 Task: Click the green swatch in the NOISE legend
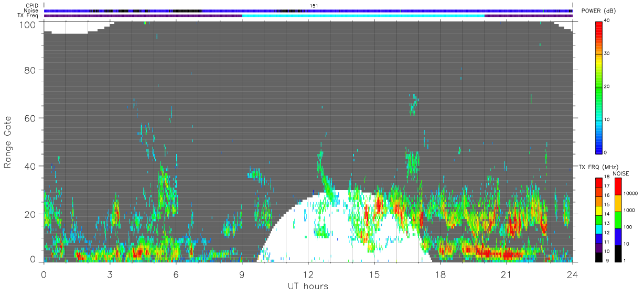point(618,220)
